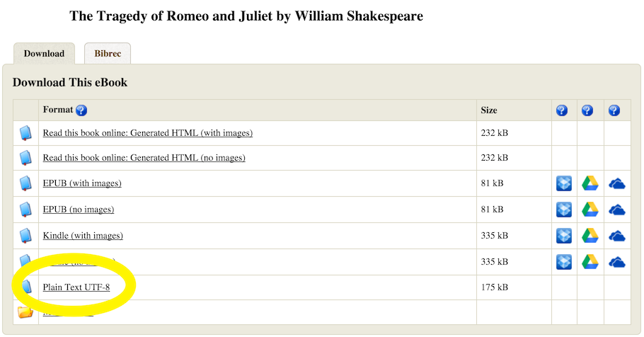Click the Romeo and Juliet page title
The width and height of the screenshot is (644, 337).
click(246, 16)
